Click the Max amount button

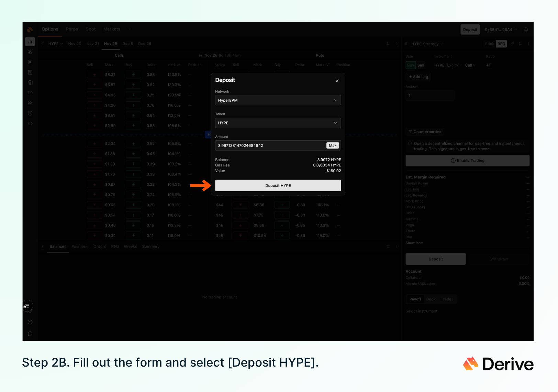click(x=332, y=146)
